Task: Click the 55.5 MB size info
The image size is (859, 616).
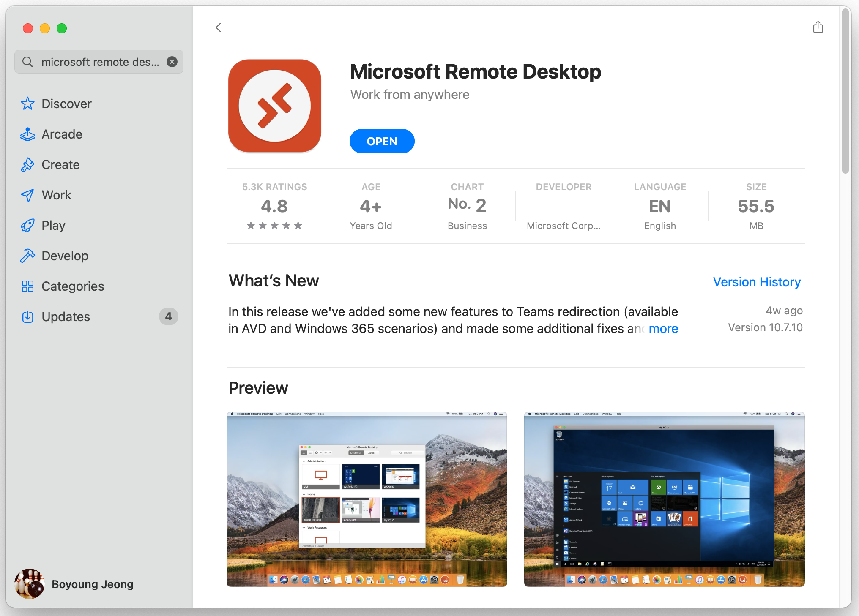Action: click(756, 207)
